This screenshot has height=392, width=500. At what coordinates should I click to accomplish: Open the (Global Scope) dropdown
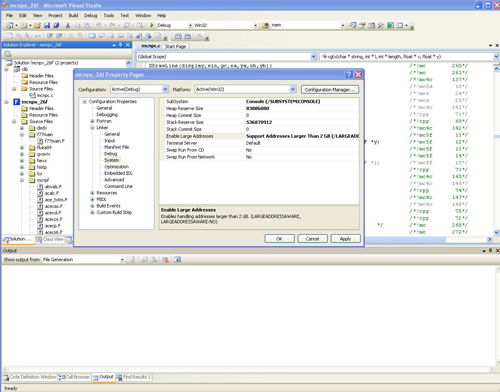(x=313, y=57)
